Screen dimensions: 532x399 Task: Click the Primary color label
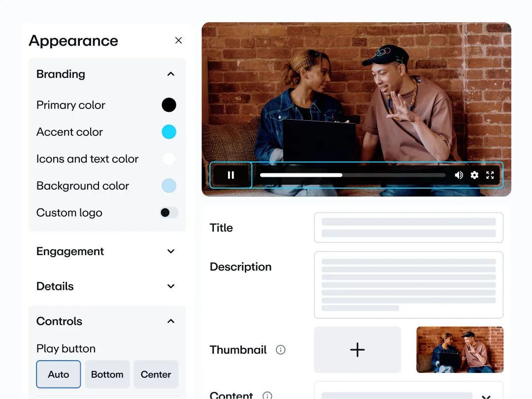pyautogui.click(x=70, y=105)
